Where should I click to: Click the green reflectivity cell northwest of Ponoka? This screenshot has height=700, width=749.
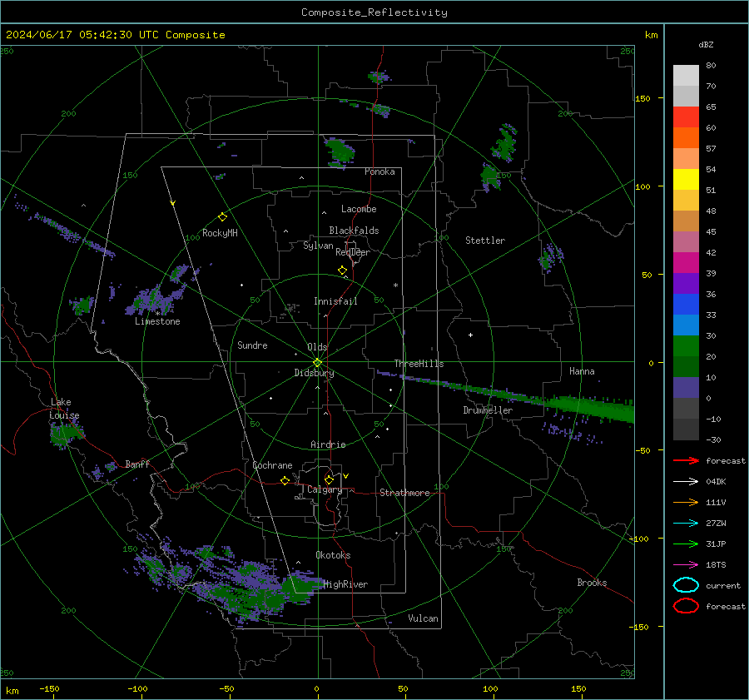click(x=340, y=151)
